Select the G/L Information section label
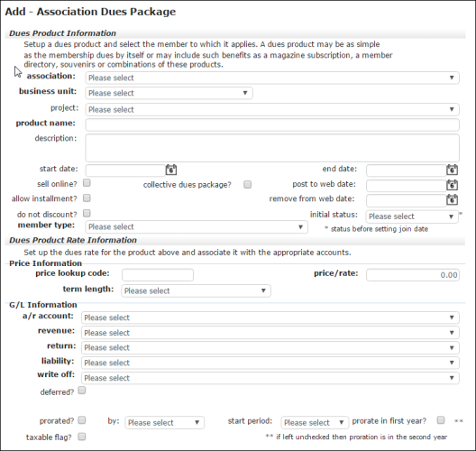The image size is (476, 451). click(x=42, y=305)
